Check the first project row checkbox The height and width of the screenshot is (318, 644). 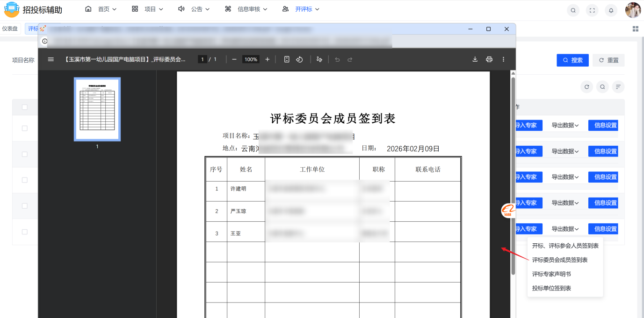pos(24,127)
